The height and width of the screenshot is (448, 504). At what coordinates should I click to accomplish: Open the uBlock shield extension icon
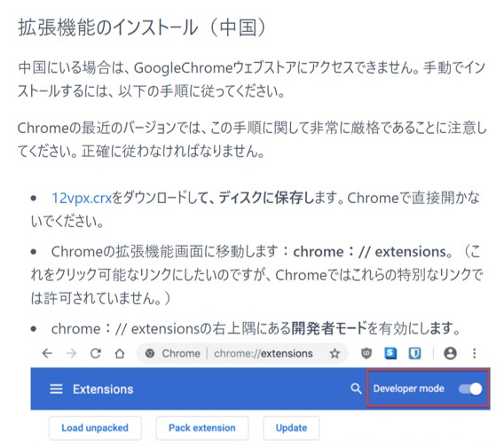(366, 353)
